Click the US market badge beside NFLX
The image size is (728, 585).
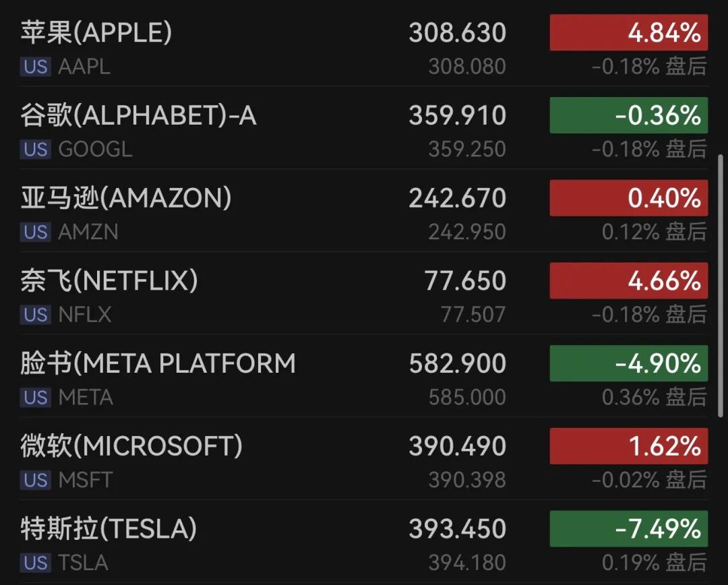[35, 315]
